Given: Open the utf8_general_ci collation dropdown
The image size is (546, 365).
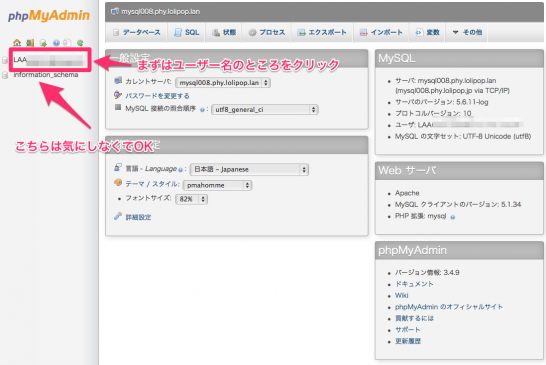Looking at the screenshot, I should (x=265, y=110).
